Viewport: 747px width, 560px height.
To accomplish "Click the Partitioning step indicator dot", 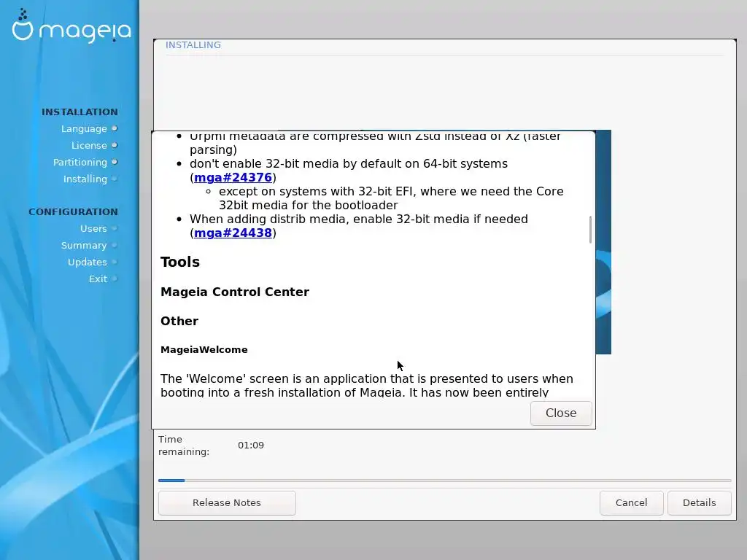I will (115, 162).
